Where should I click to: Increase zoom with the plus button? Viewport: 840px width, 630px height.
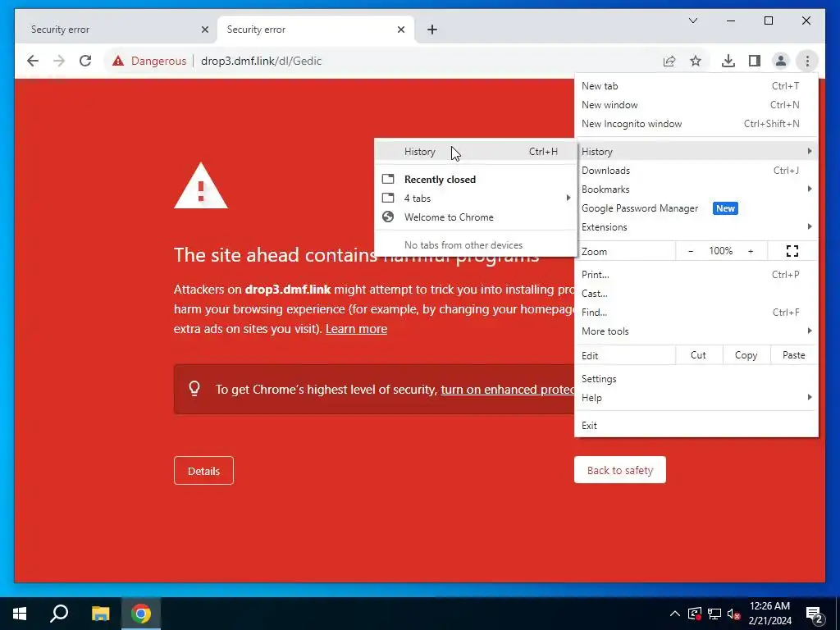tap(751, 251)
